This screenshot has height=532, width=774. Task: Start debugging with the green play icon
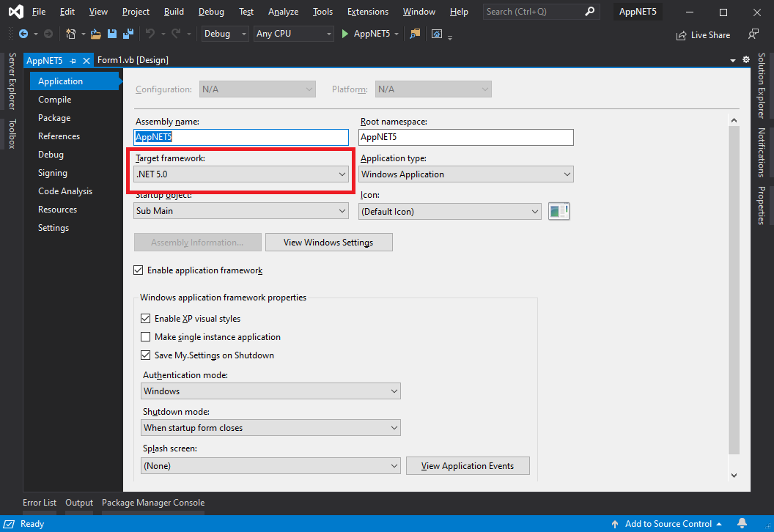[x=345, y=34]
